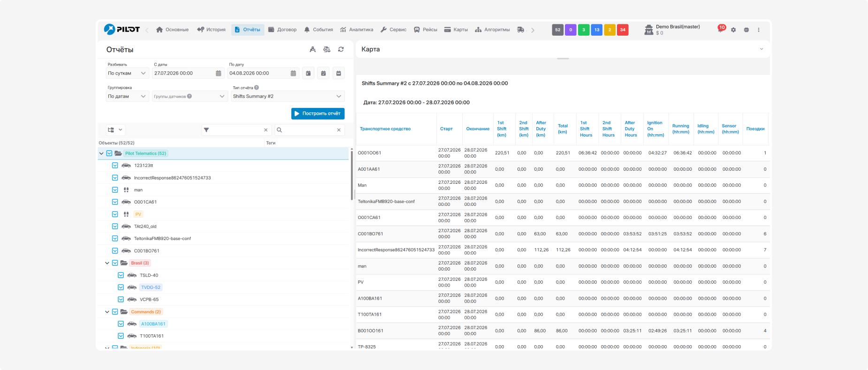868x370 pixels.
Task: Click the three-dot menu in top bar
Action: [x=759, y=30]
